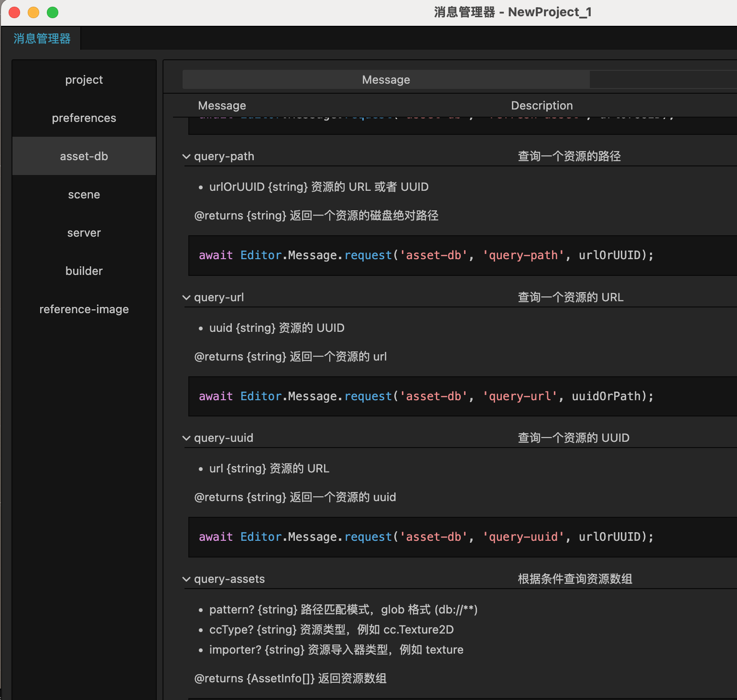Image resolution: width=737 pixels, height=700 pixels.
Task: Select server in the sidebar
Action: click(x=84, y=233)
